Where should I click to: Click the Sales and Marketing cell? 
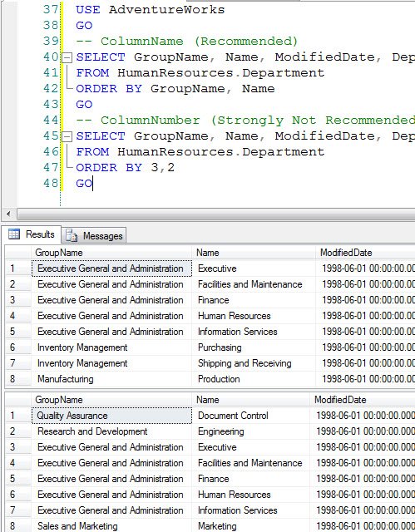(x=111, y=526)
